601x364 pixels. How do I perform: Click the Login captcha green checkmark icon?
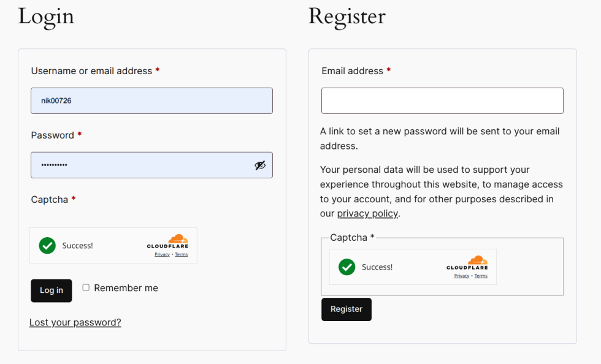point(47,246)
